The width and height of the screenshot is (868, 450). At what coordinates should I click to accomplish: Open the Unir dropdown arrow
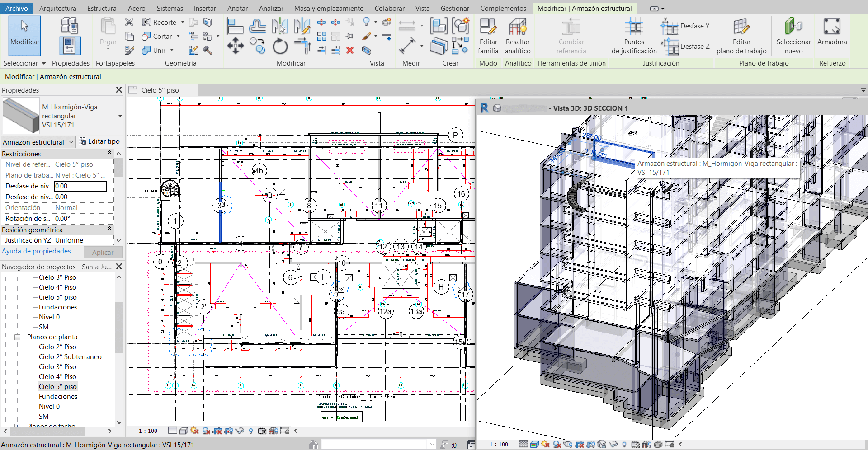pyautogui.click(x=172, y=50)
